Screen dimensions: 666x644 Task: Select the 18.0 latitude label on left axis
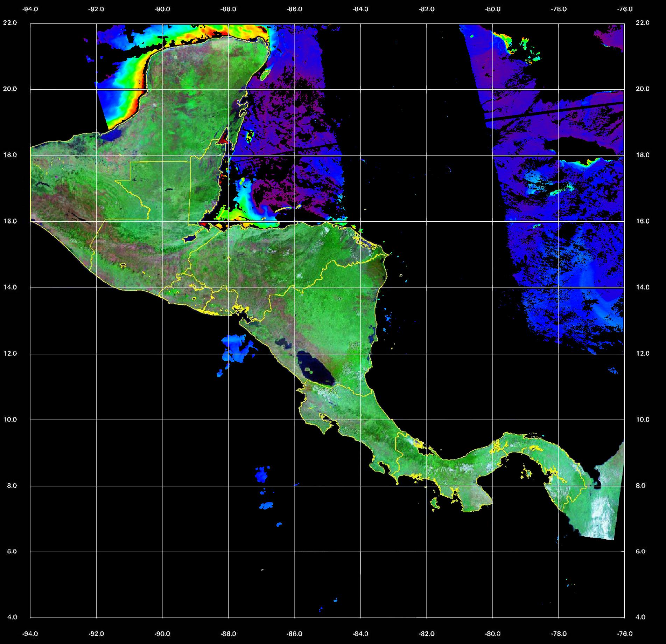pyautogui.click(x=10, y=155)
